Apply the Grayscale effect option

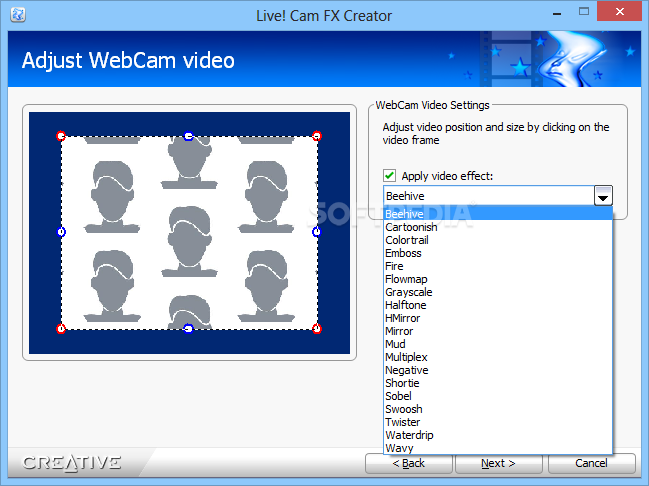pos(498,292)
